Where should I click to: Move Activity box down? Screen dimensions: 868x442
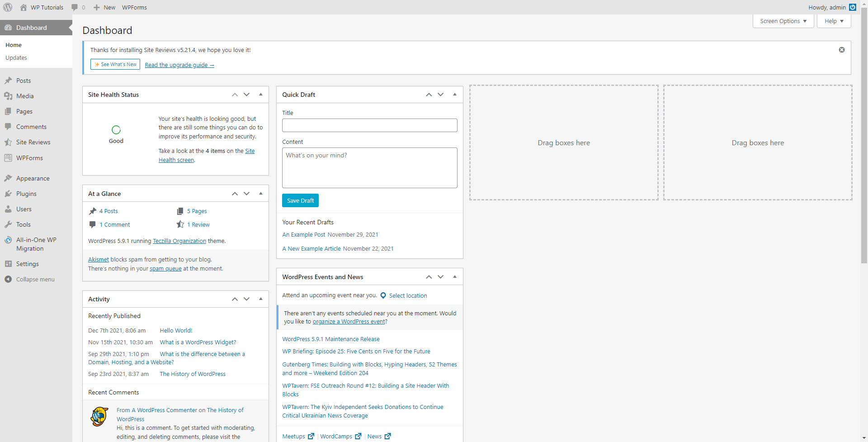tap(246, 299)
